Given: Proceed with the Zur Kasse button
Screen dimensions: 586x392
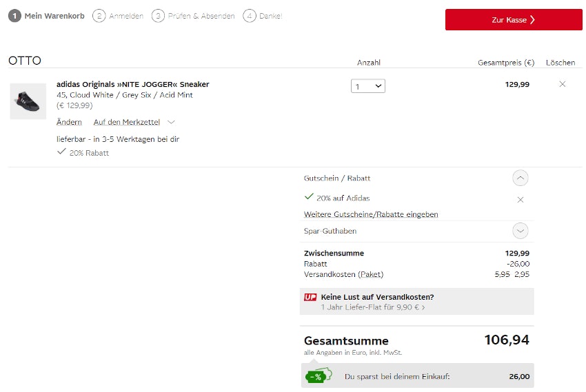Looking at the screenshot, I should point(513,20).
